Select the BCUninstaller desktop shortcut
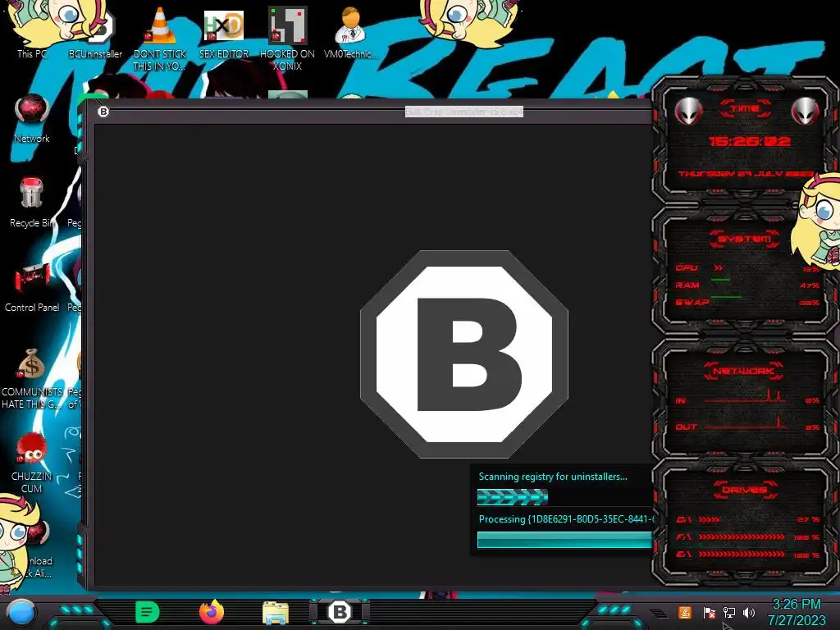Image resolution: width=840 pixels, height=630 pixels. point(95,33)
